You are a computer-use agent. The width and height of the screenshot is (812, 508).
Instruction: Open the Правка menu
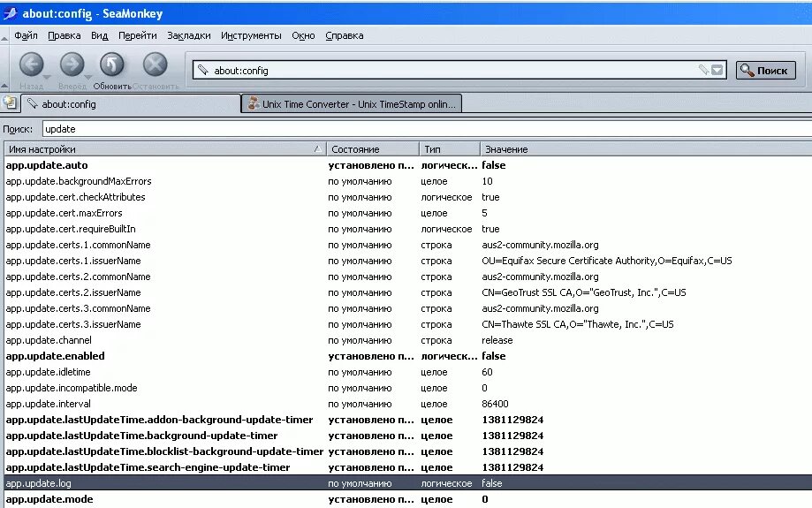click(65, 35)
